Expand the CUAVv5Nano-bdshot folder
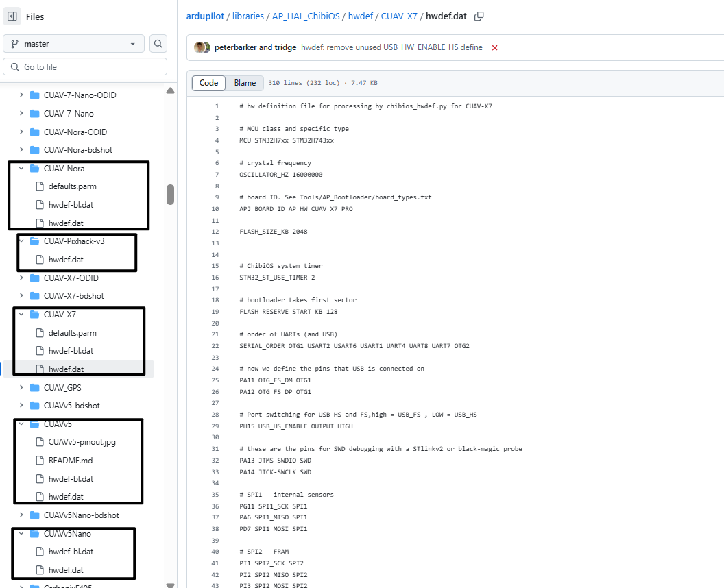Viewport: 724px width, 588px height. click(21, 515)
